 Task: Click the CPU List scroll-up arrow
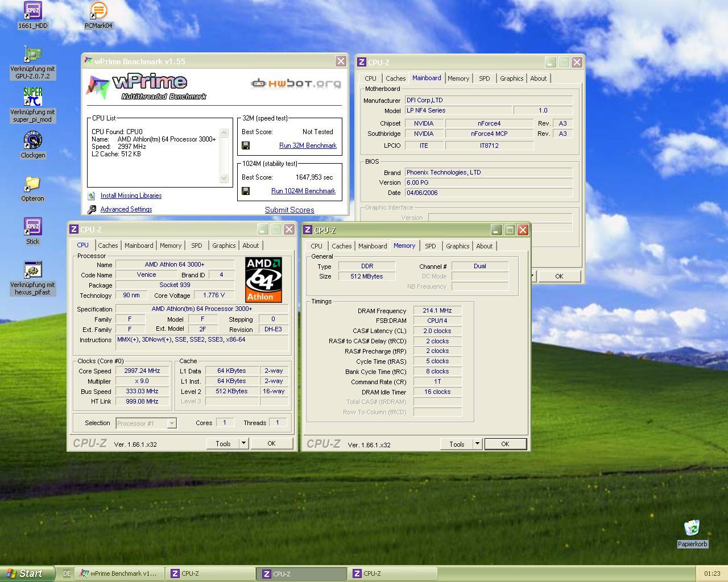[x=224, y=133]
